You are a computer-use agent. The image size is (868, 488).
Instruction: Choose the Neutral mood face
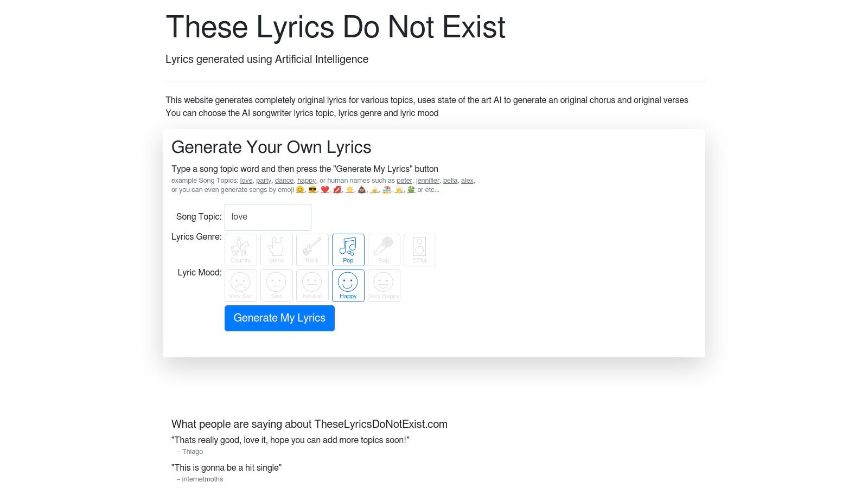pos(312,285)
